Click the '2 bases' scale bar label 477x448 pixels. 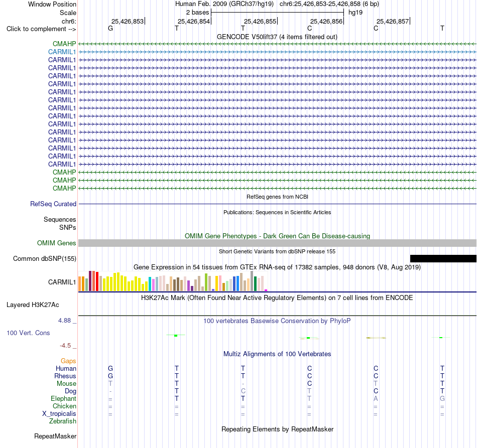(197, 13)
